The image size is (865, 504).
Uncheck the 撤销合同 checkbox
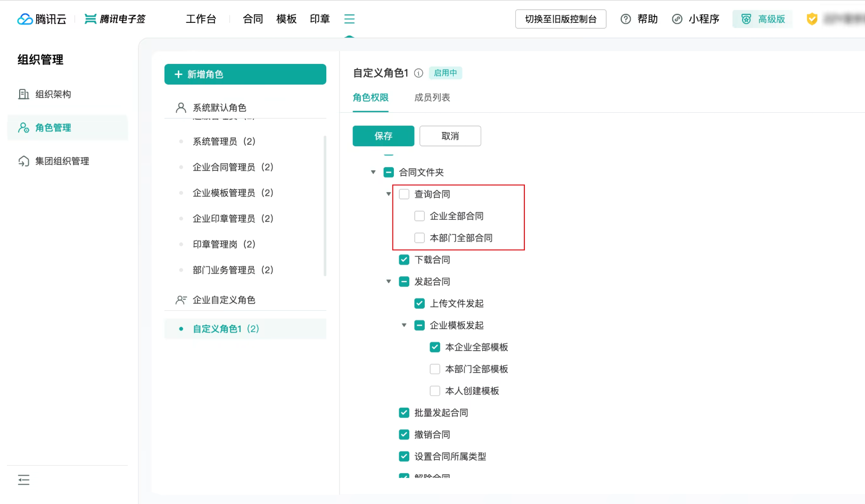click(404, 434)
